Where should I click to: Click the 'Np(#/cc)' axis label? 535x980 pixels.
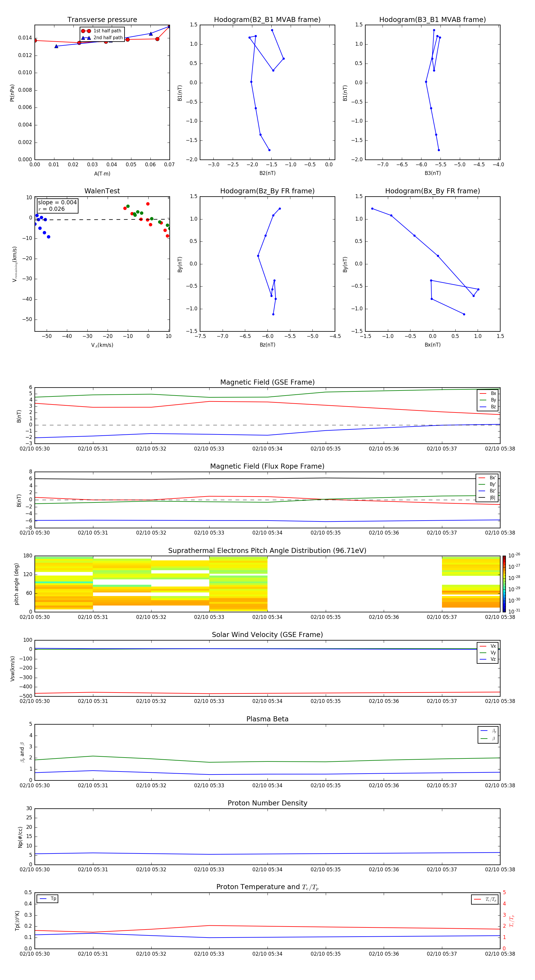[20, 837]
